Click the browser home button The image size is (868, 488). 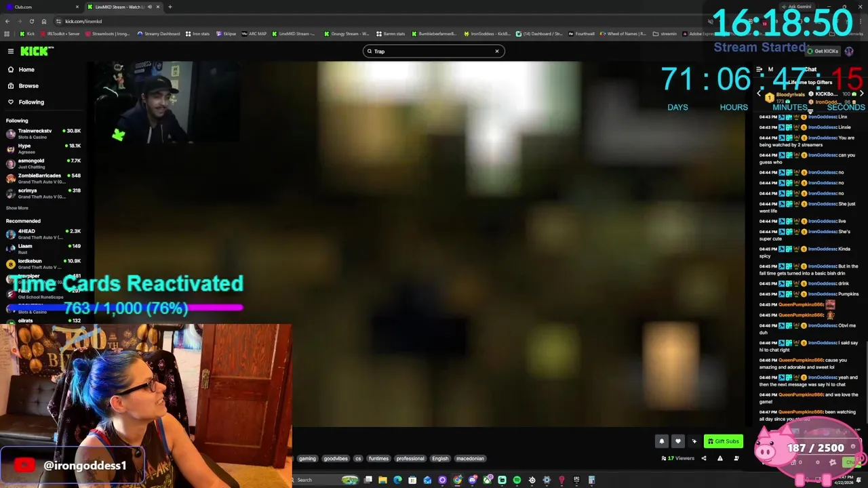(44, 21)
